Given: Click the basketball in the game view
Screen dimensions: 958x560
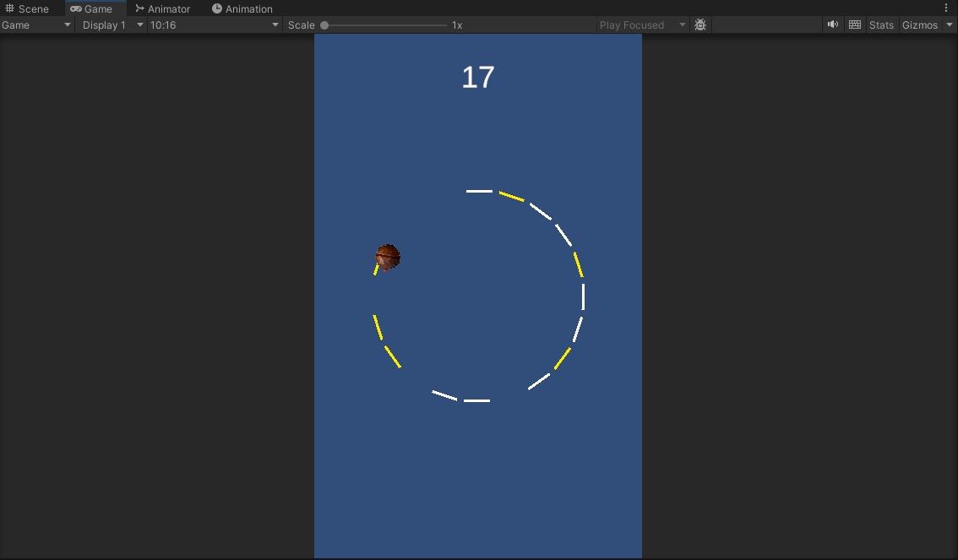Looking at the screenshot, I should (x=388, y=257).
